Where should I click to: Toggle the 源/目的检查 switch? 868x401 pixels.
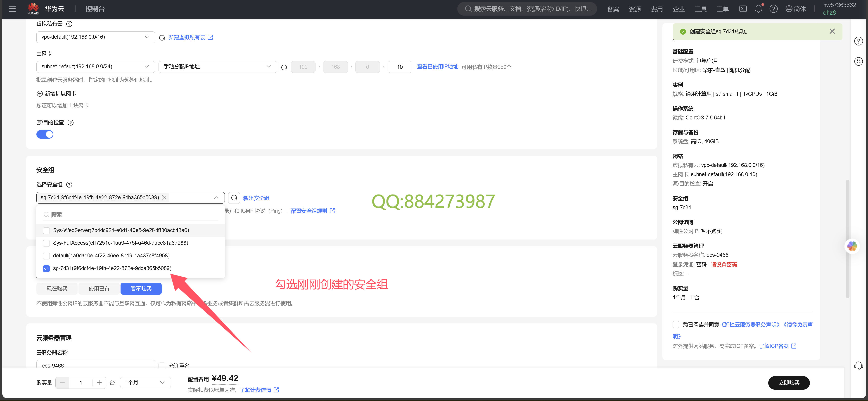pos(45,134)
